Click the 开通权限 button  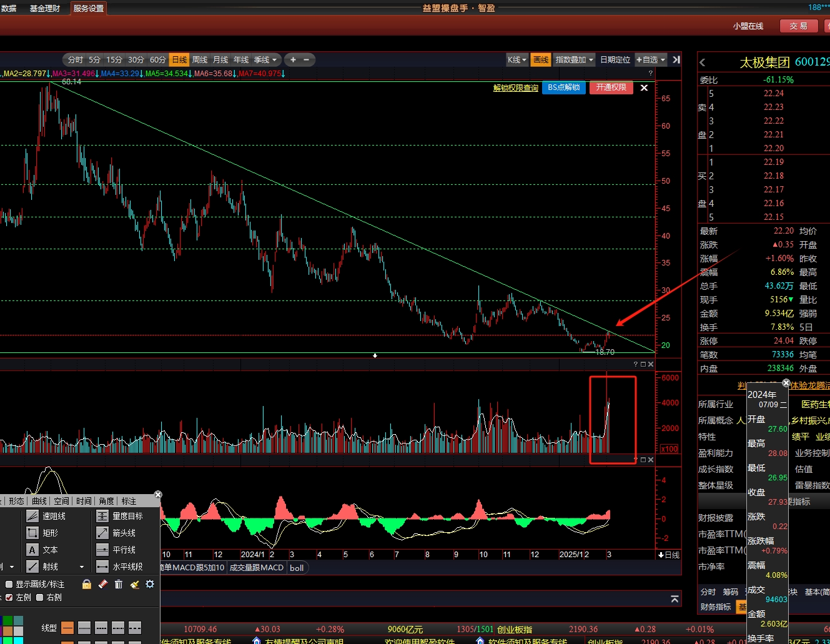coord(611,87)
